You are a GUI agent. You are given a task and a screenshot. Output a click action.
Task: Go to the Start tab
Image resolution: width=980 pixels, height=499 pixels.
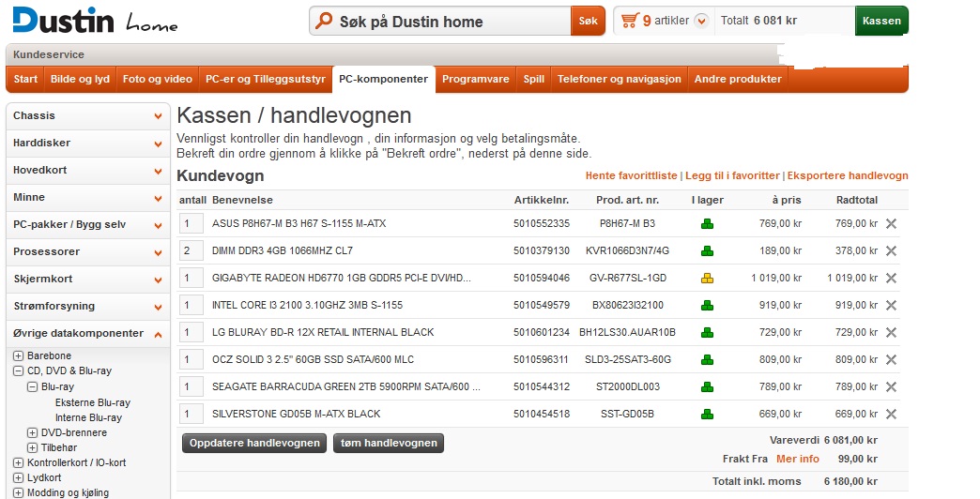click(x=25, y=80)
